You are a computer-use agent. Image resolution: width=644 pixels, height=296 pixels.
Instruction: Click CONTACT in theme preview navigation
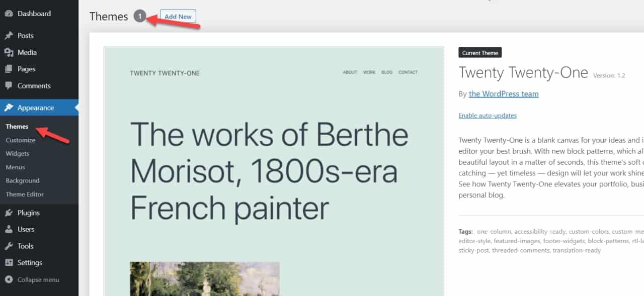[x=408, y=72]
